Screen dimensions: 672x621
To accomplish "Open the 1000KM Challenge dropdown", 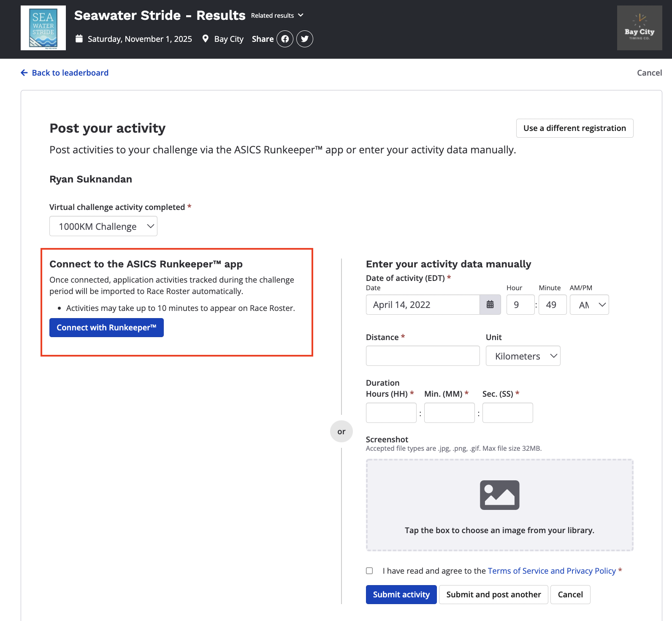I will pyautogui.click(x=103, y=226).
